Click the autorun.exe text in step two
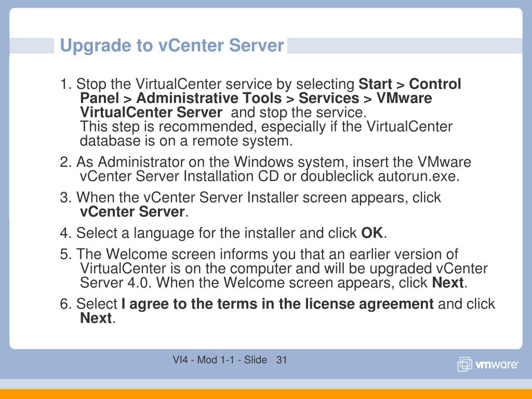Screen dimensions: 532x399 418,177
